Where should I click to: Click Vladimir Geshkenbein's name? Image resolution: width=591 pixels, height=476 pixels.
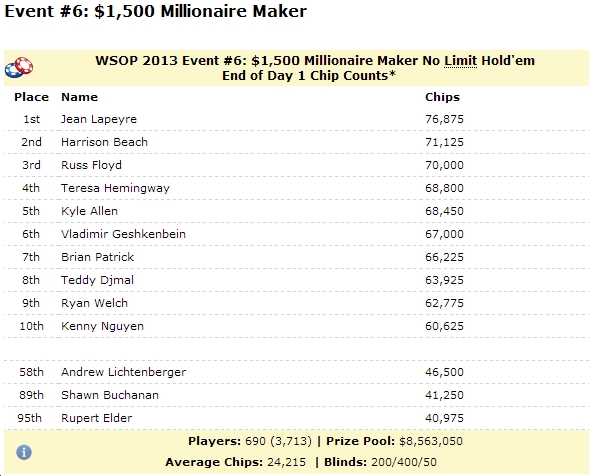point(123,234)
